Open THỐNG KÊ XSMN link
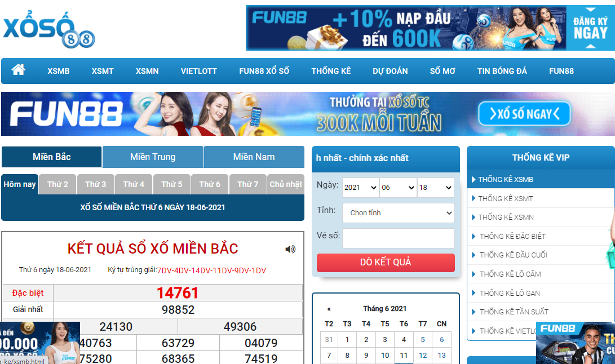This screenshot has width=615, height=364. [506, 217]
